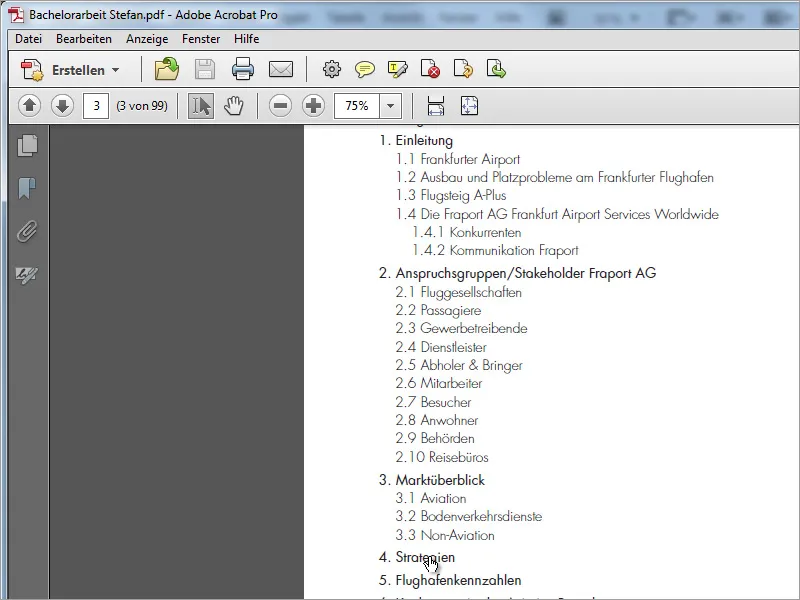This screenshot has width=800, height=600.
Task: Email the PDF as attachment
Action: [281, 69]
